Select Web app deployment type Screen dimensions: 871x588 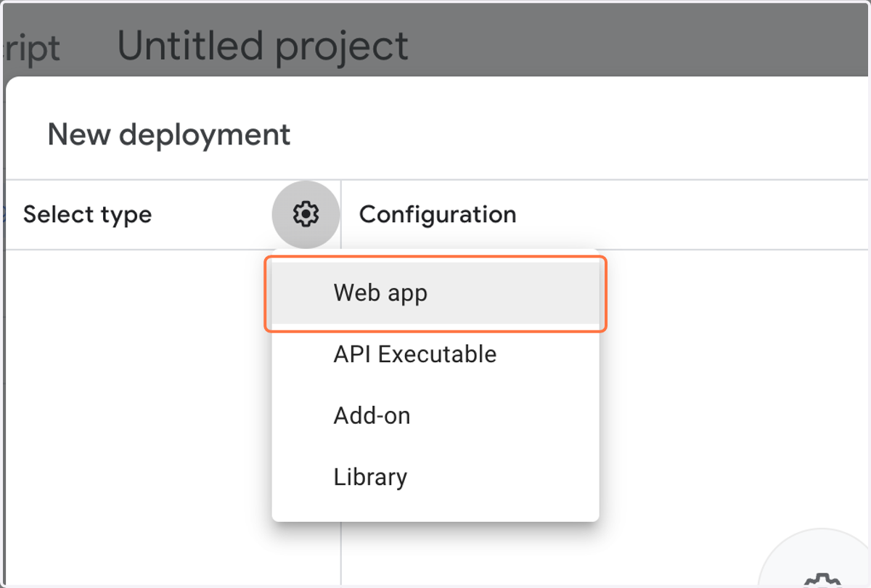[435, 293]
